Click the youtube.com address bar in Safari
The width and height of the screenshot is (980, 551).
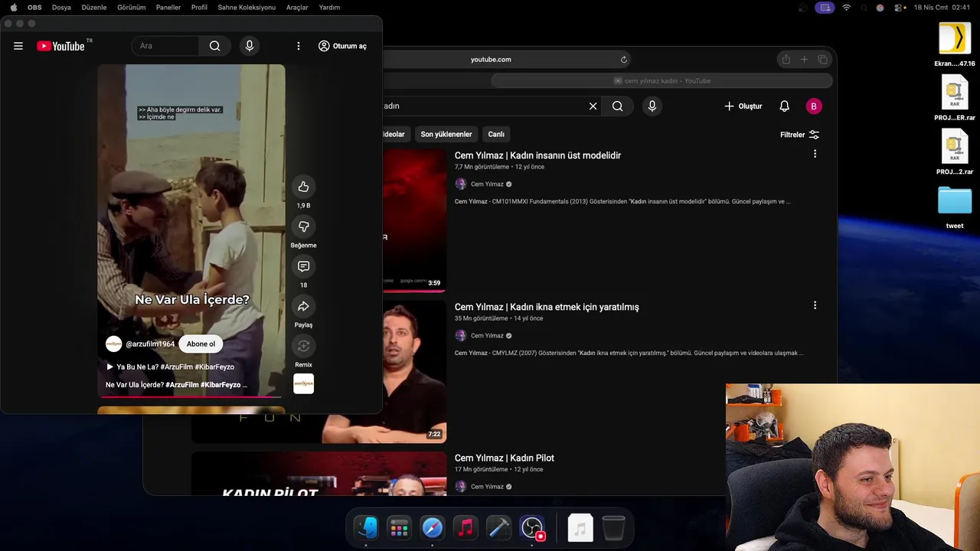point(491,60)
